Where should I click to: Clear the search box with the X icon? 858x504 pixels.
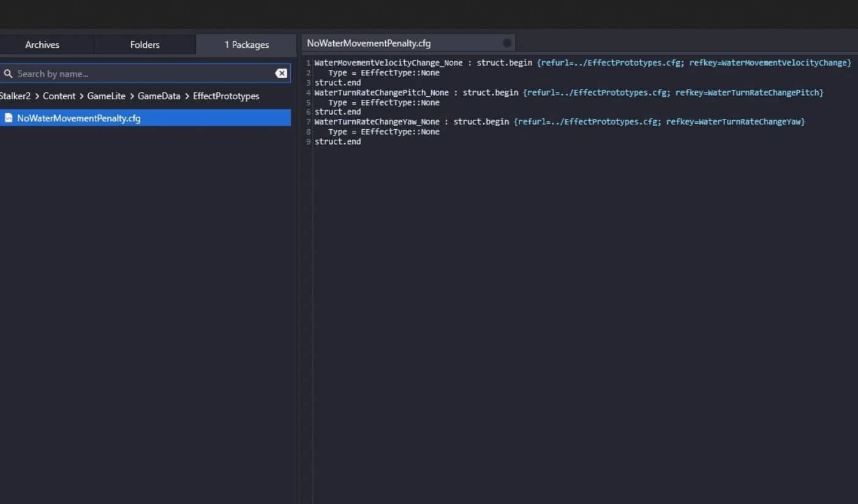pyautogui.click(x=281, y=73)
